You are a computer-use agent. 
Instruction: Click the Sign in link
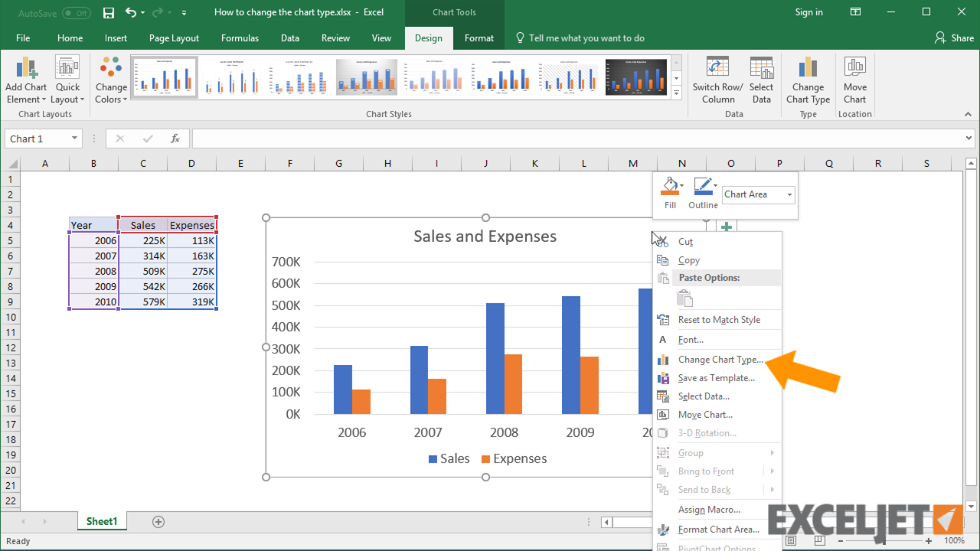[808, 12]
